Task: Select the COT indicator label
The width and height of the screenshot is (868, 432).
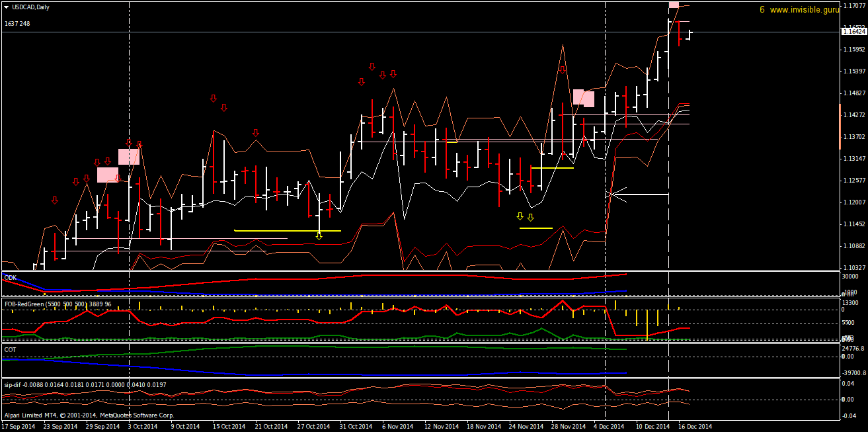Action: (x=10, y=349)
